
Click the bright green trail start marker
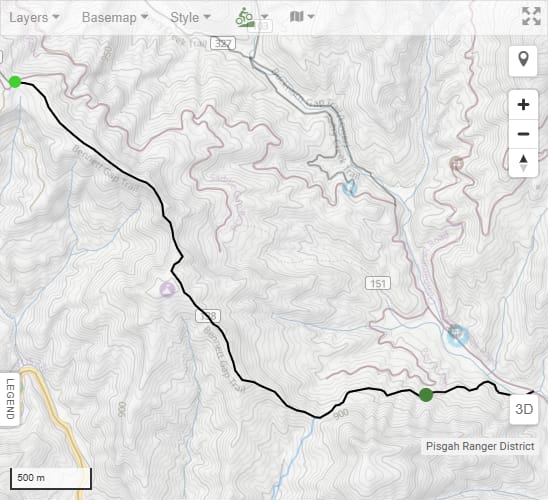click(15, 82)
